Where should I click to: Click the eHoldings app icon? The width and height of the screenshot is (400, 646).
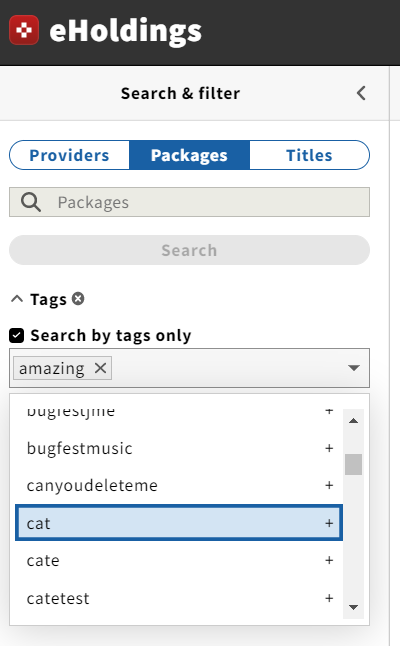click(x=24, y=30)
